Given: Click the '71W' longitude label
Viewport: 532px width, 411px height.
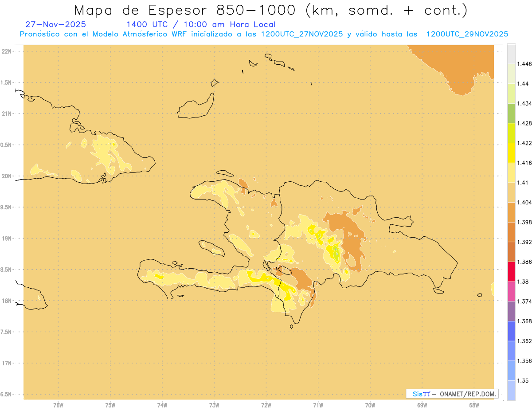Looking at the screenshot, I should 318,405.
